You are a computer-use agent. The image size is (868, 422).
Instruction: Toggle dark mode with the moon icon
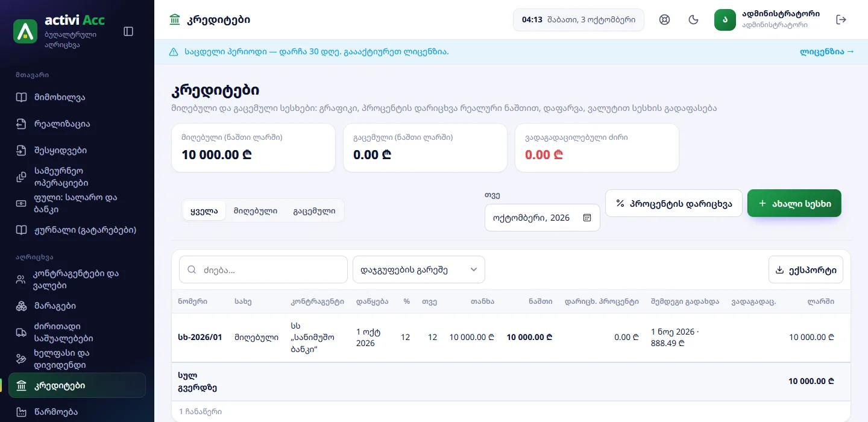click(694, 20)
